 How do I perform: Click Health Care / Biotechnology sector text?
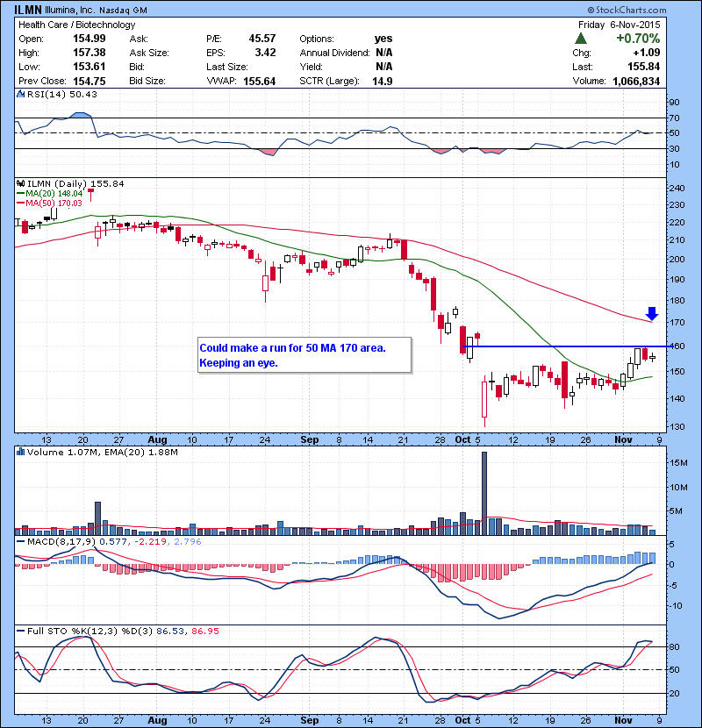(x=76, y=25)
